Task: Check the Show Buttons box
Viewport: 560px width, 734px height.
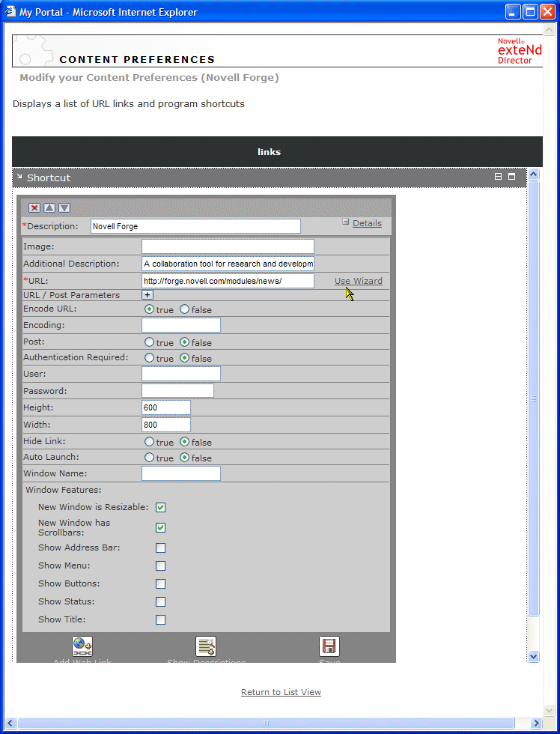Action: [x=160, y=583]
